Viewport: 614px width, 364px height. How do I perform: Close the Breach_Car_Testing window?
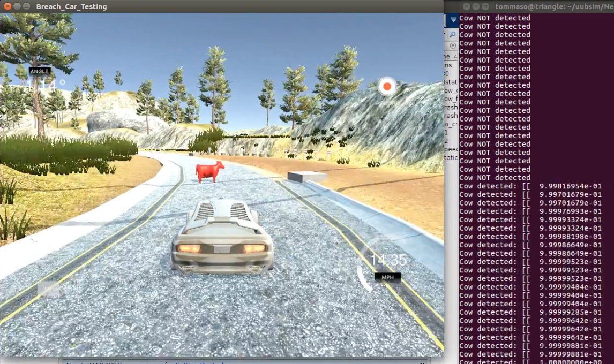coord(8,6)
